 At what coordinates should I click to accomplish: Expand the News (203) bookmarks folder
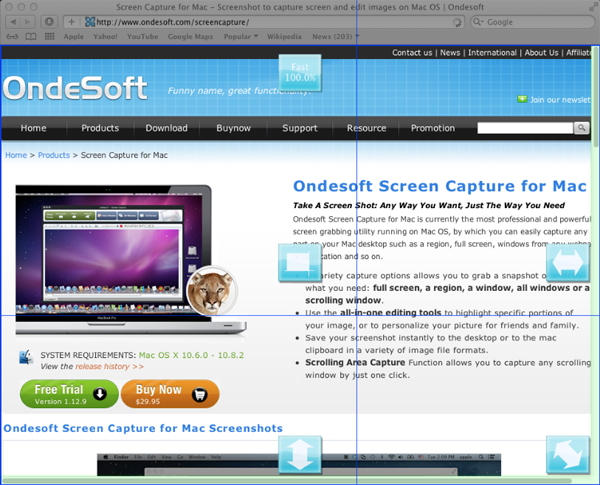[x=336, y=37]
